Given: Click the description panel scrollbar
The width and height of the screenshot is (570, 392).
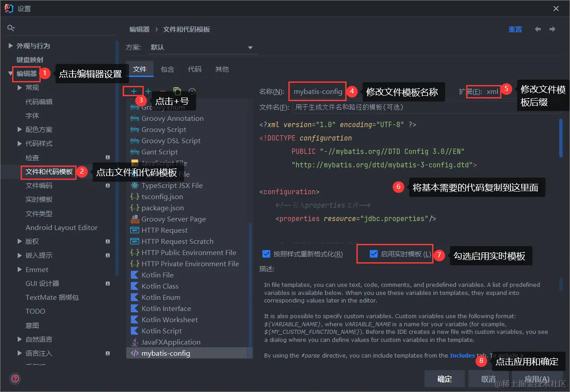Looking at the screenshot, I should 561,285.
